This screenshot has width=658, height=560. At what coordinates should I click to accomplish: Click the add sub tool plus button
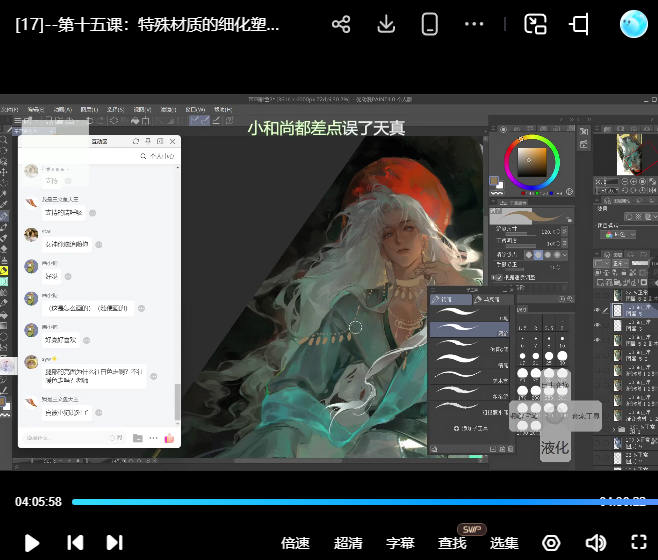coord(470,428)
